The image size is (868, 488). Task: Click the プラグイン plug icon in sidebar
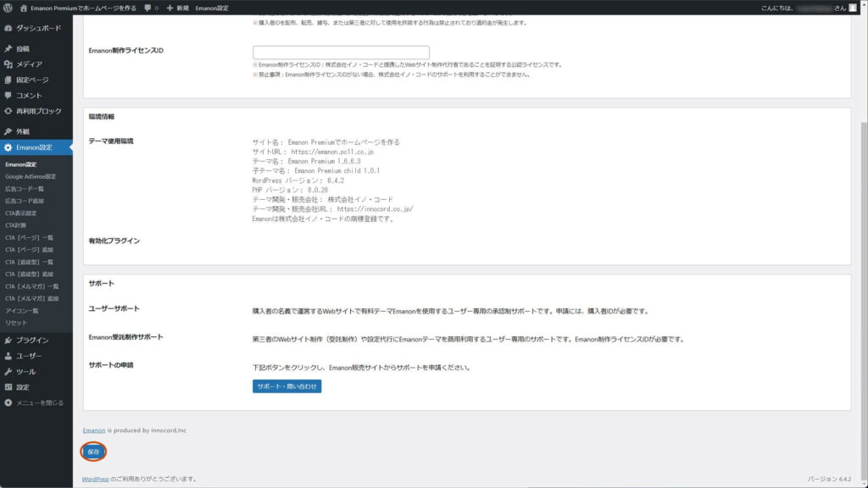[8, 340]
